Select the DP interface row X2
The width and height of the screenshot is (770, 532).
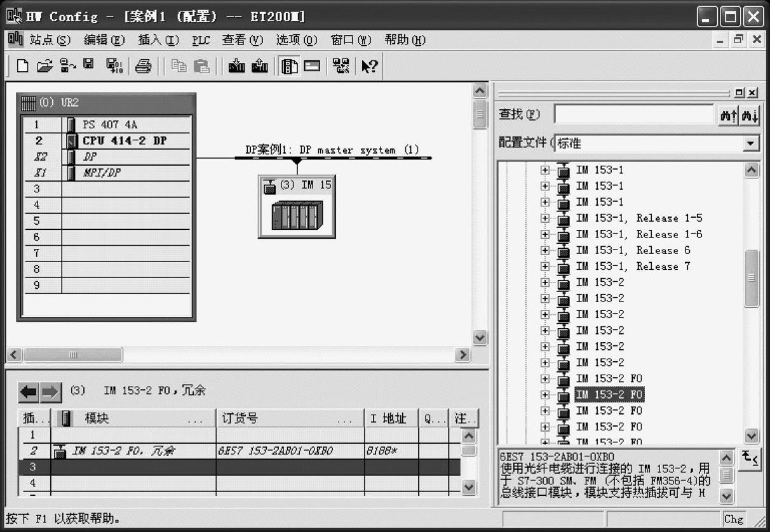[x=106, y=157]
